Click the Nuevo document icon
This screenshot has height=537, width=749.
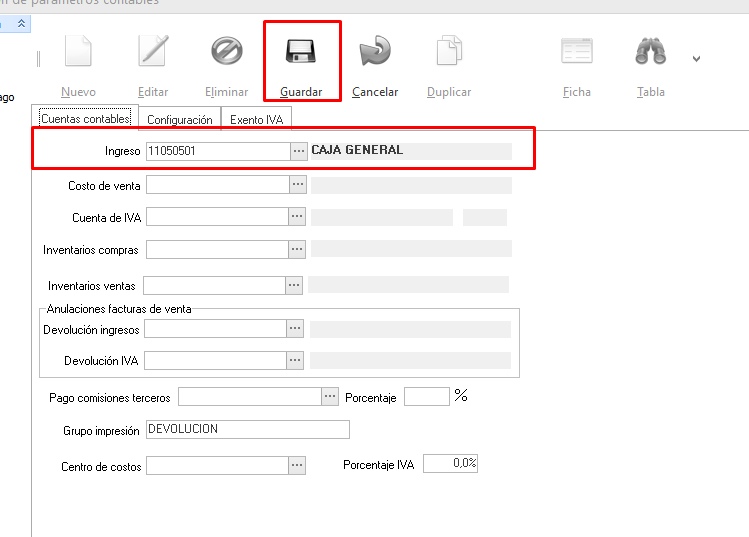pos(78,52)
